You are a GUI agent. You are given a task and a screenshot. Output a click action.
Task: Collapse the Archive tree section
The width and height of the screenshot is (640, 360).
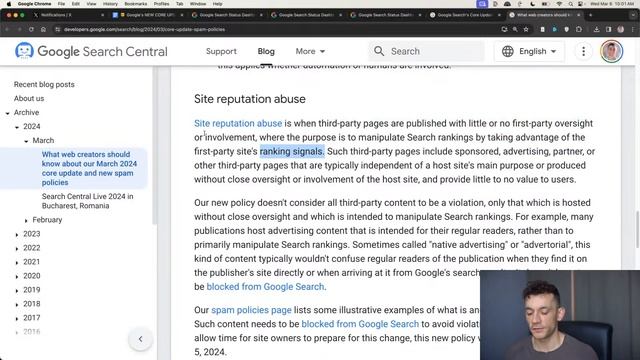tap(7, 113)
